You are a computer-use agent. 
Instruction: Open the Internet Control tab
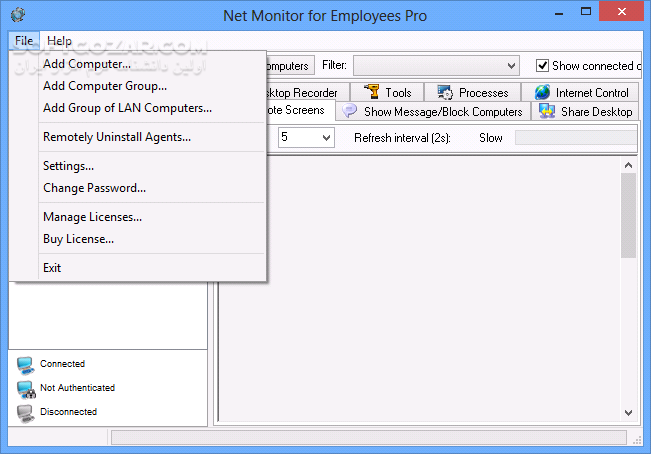(581, 92)
